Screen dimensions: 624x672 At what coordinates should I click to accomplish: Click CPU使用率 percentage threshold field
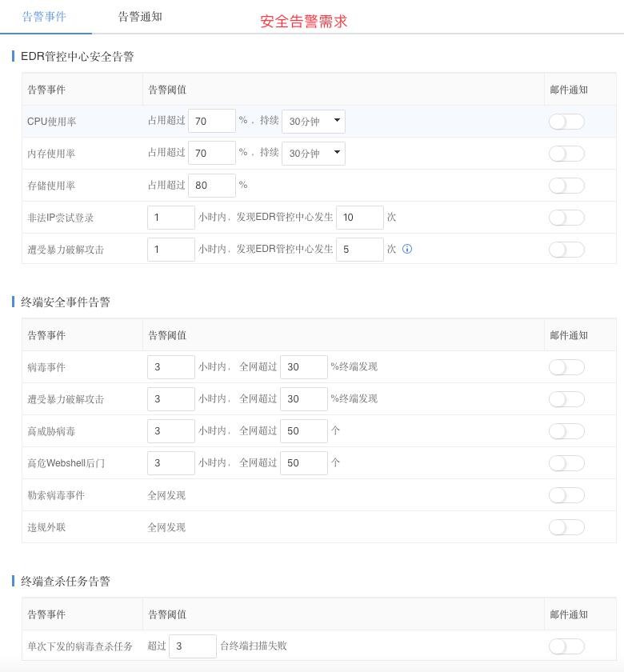(x=211, y=122)
